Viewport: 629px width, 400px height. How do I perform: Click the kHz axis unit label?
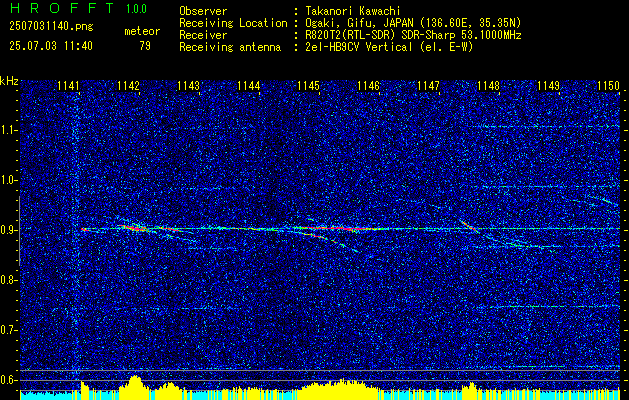(x=9, y=81)
